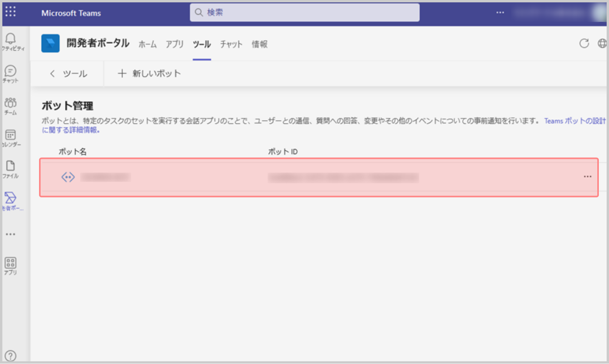Click the refresh icon at top right
Viewport: 609px width, 364px height.
(x=584, y=43)
